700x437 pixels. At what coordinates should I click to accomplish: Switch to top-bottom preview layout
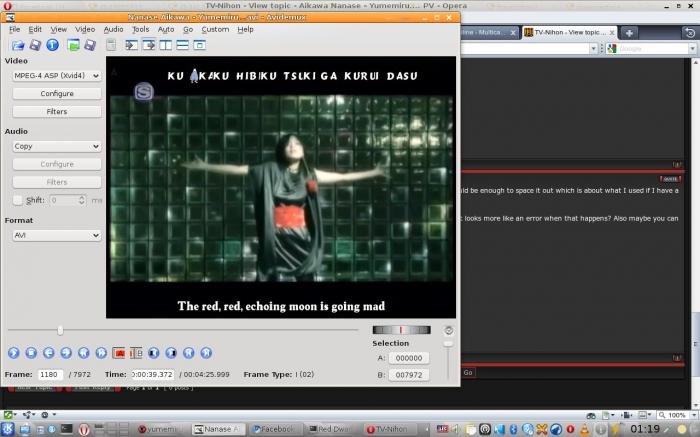[183, 45]
